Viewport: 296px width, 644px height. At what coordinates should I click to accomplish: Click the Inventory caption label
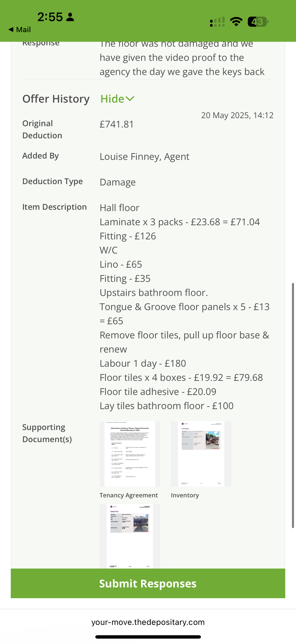[185, 495]
